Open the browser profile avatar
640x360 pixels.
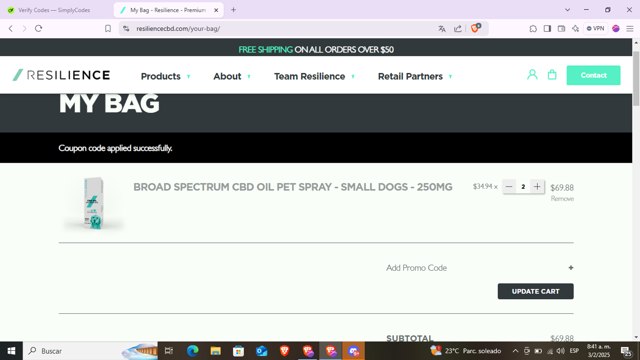(616, 29)
